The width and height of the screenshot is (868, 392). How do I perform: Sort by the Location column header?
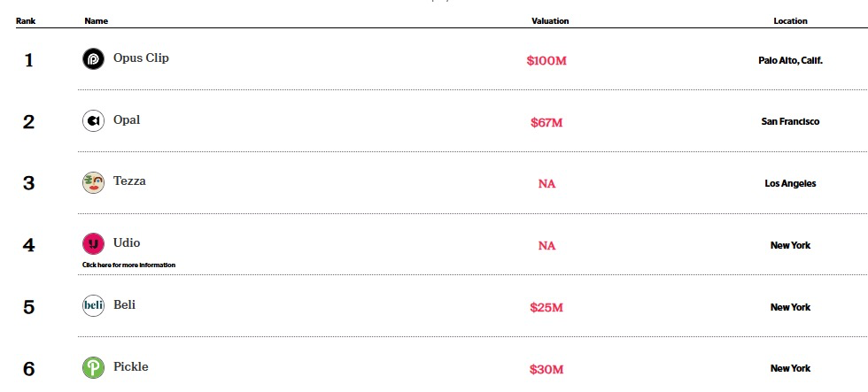click(790, 20)
